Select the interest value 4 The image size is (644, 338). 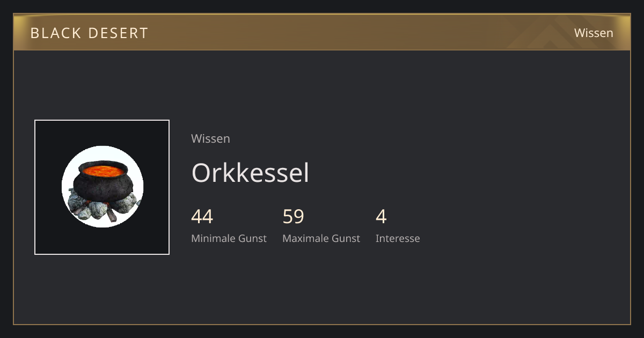pos(381,216)
